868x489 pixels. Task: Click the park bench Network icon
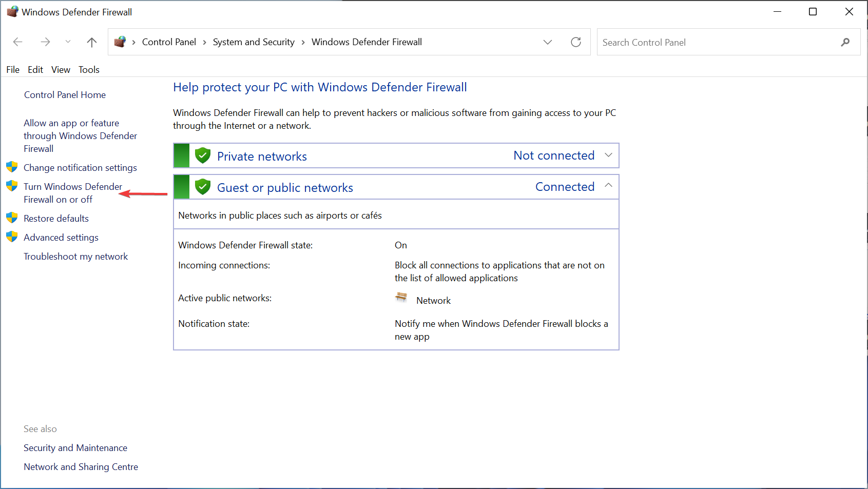pos(401,297)
